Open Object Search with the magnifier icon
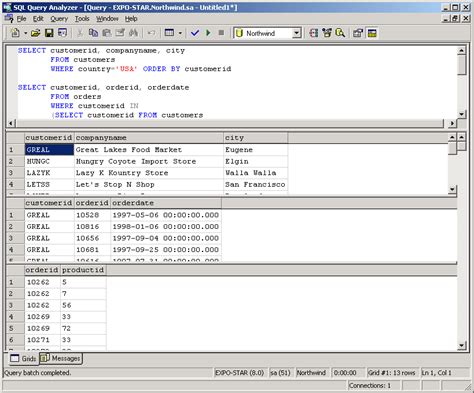This screenshot has height=393, width=474. coord(340,33)
